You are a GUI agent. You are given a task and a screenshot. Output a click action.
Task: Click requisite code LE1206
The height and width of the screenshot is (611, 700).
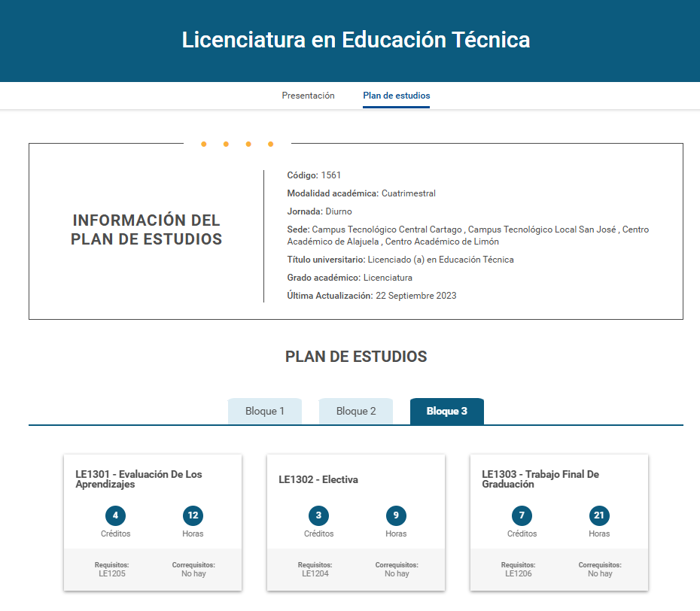(519, 573)
